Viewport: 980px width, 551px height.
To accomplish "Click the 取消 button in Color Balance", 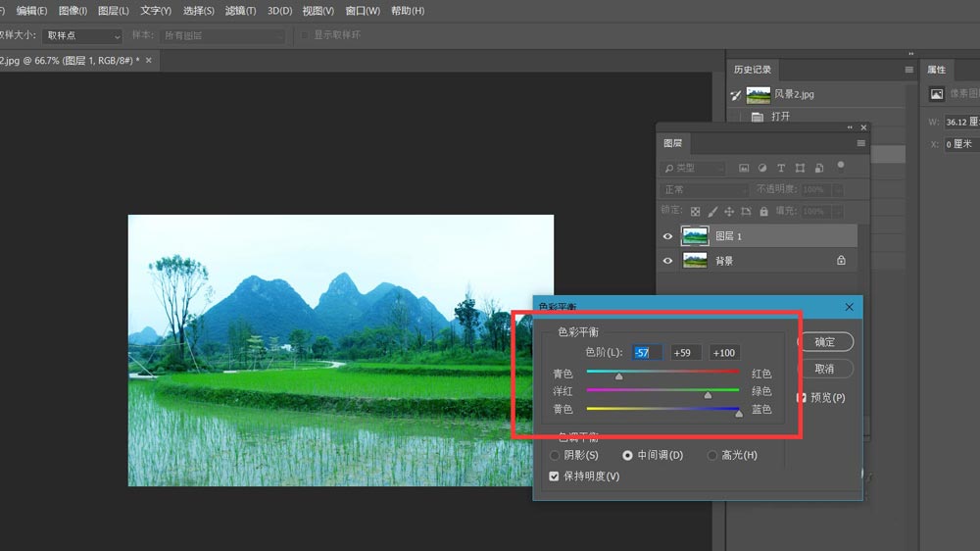I will 825,369.
